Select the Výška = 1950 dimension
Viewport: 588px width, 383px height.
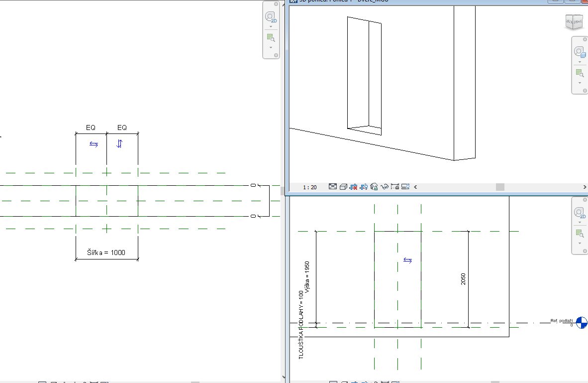pyautogui.click(x=307, y=277)
